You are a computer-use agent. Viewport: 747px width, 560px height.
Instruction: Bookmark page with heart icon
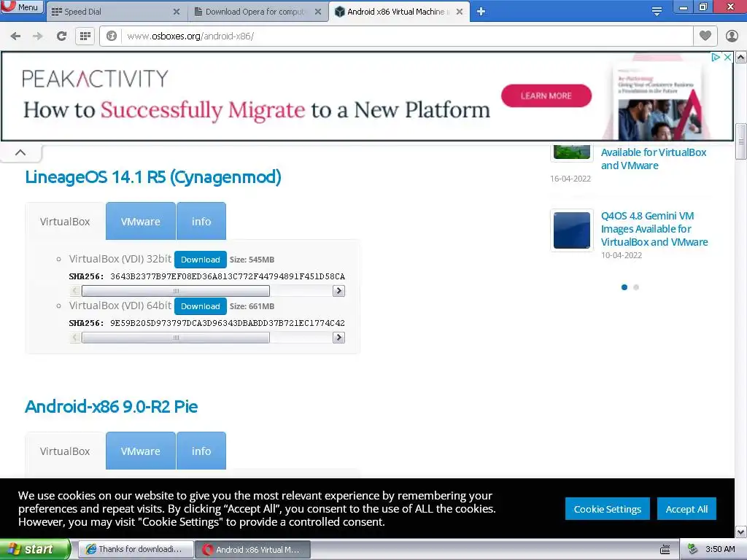point(705,36)
